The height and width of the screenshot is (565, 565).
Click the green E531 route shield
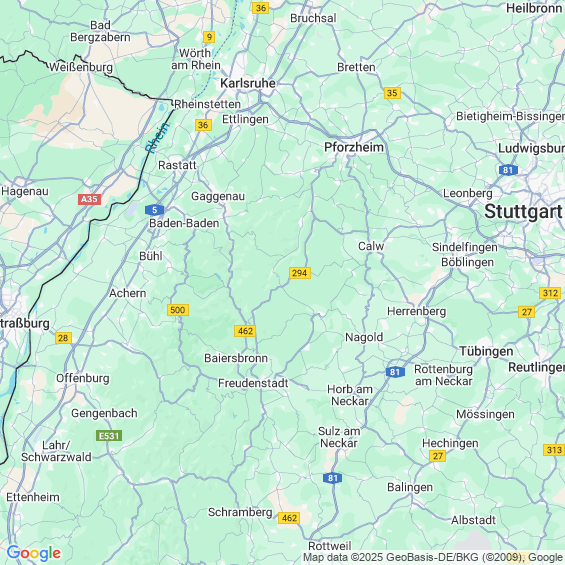coord(109,436)
